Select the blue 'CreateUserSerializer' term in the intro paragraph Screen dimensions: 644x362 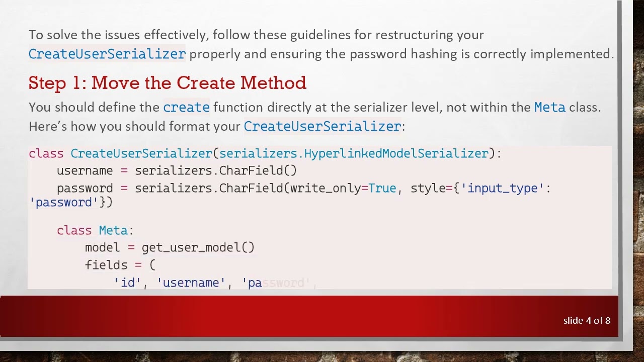[107, 54]
